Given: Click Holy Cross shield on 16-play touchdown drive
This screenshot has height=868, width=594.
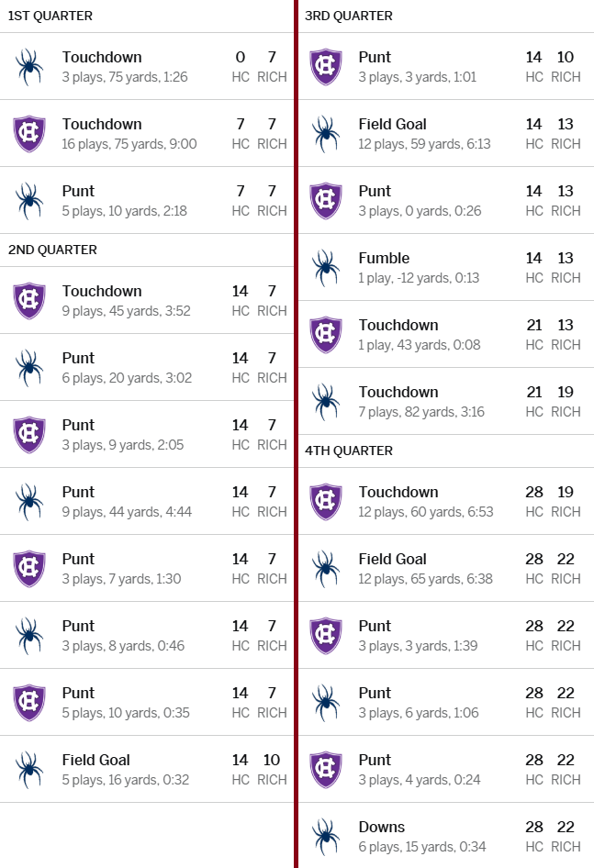Looking at the screenshot, I should coord(29,134).
